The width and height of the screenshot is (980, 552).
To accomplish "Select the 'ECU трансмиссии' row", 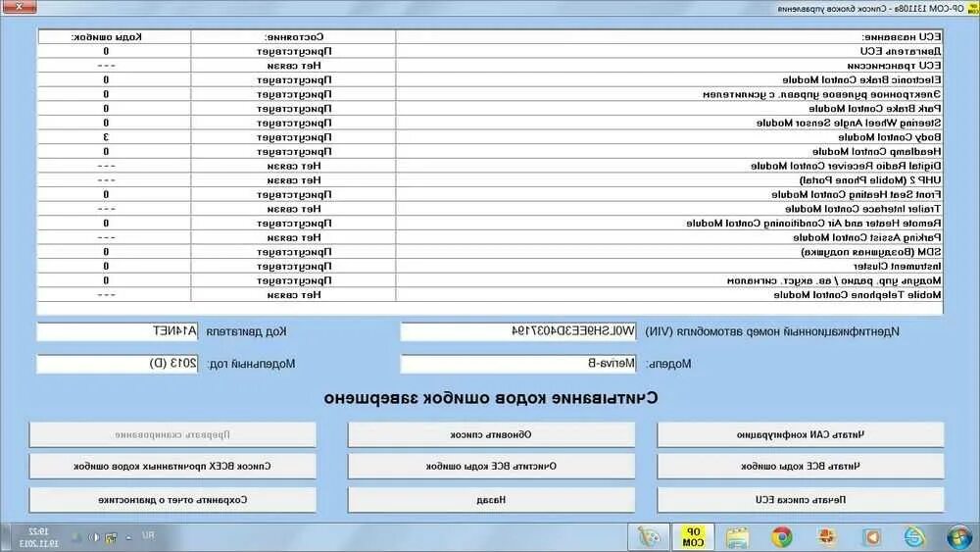I will click(490, 66).
